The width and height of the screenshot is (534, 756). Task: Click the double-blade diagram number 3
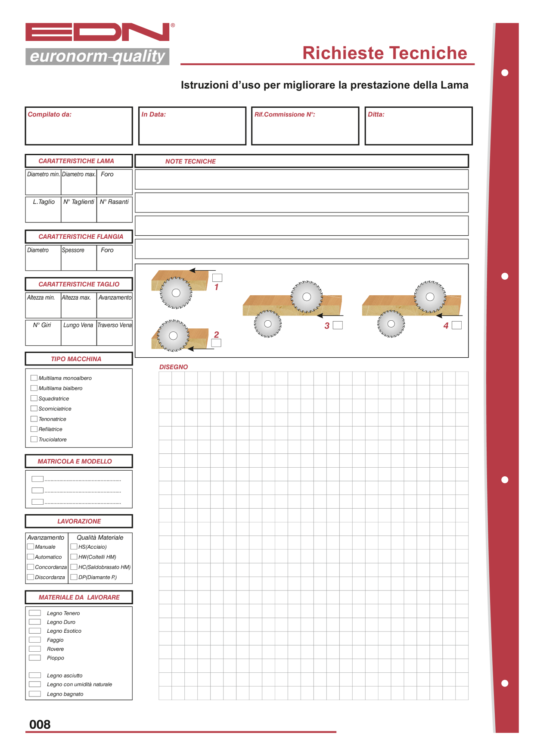click(x=292, y=309)
